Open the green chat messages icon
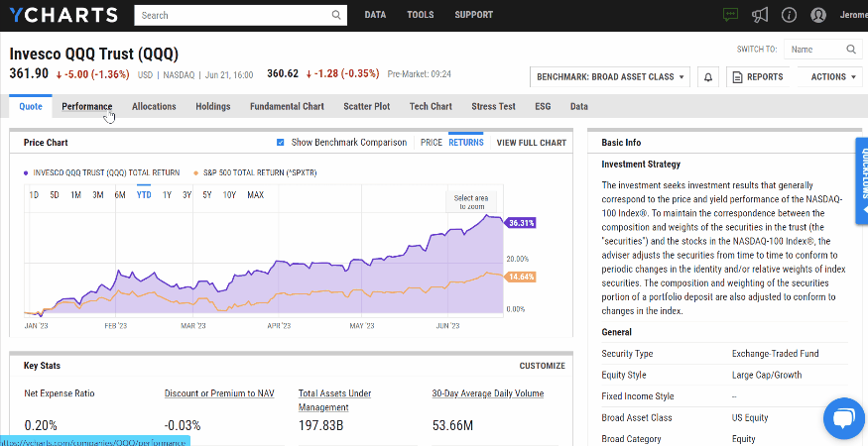 (x=731, y=15)
